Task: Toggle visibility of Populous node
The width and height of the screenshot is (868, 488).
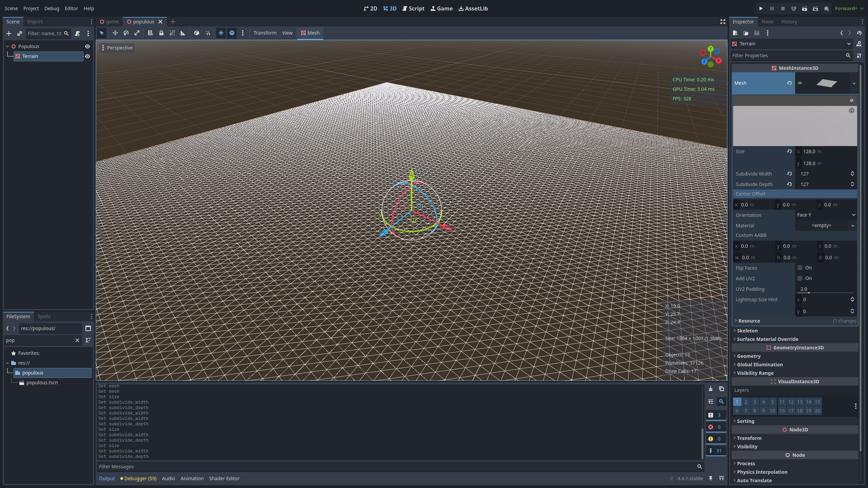Action: pyautogui.click(x=87, y=46)
